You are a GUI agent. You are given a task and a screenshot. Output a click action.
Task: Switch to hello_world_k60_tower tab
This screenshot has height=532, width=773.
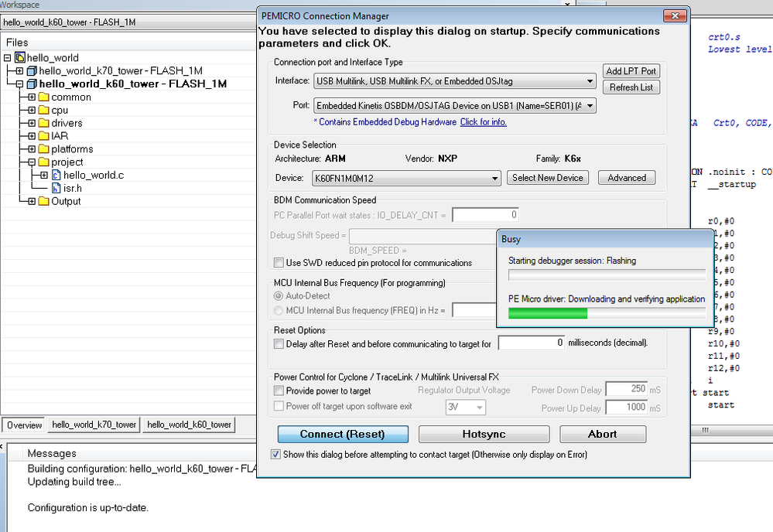(x=189, y=425)
